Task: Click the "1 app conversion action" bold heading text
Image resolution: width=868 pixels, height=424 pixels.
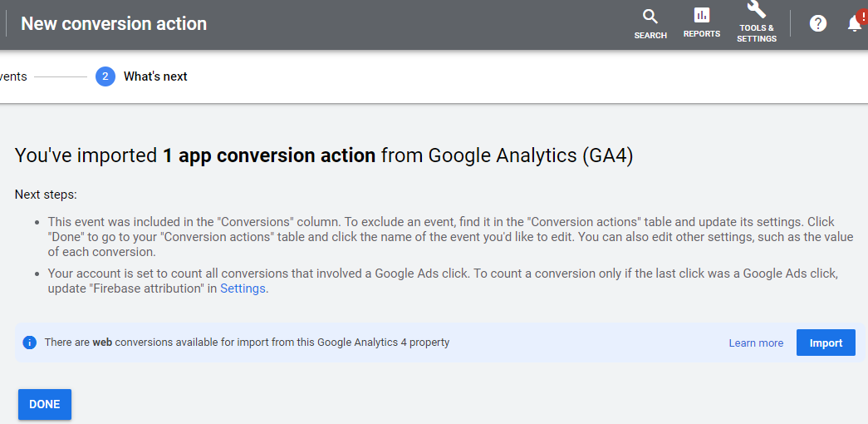Action: tap(268, 155)
